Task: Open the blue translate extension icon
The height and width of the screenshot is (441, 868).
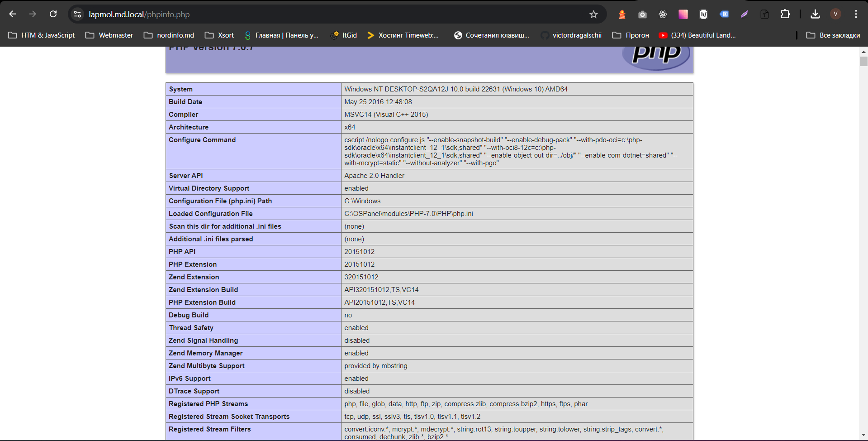Action: click(x=724, y=14)
